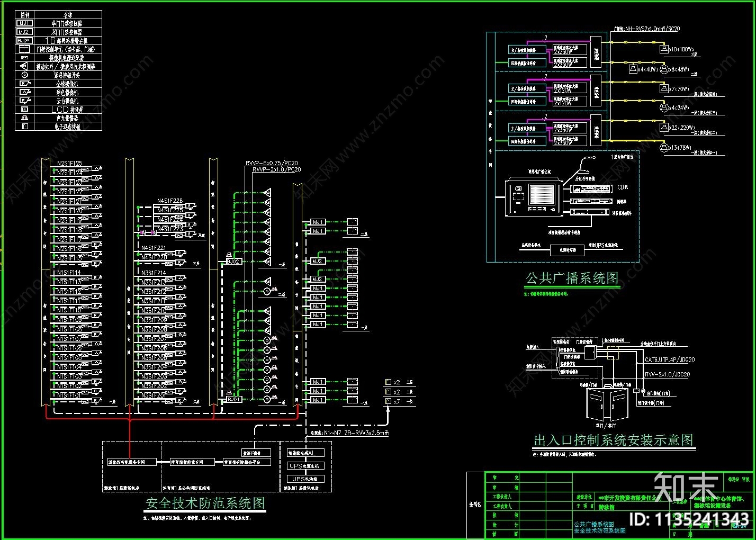Select the BJD* legend symbol box
The height and width of the screenshot is (540, 756).
coord(25,40)
